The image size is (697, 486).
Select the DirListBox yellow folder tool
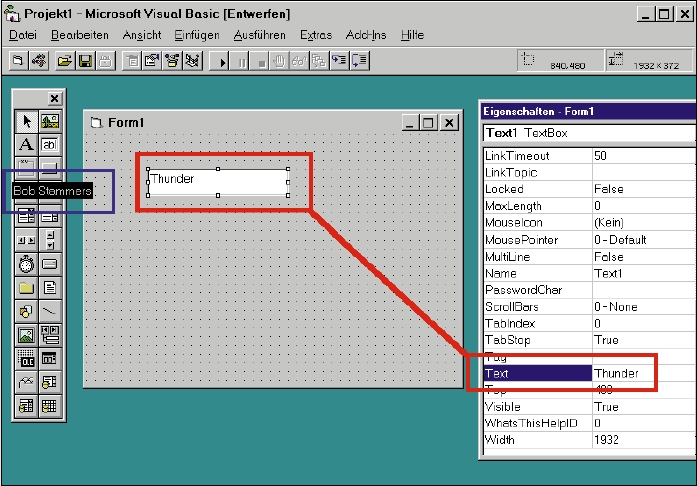tap(26, 288)
